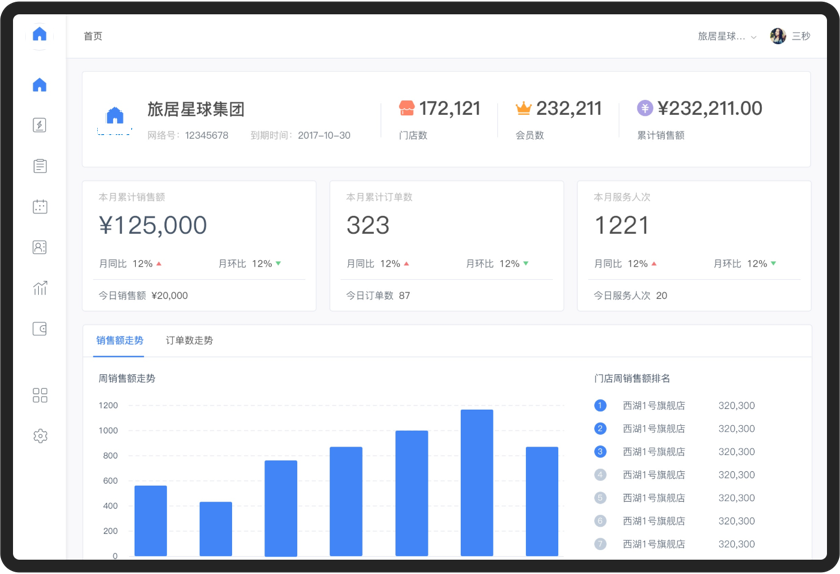Click the 323 monthly orders figure
Viewport: 840px width, 574px height.
click(368, 225)
